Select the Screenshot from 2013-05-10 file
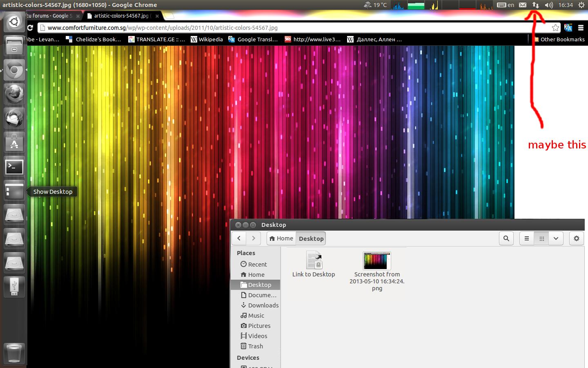The height and width of the screenshot is (368, 588). [377, 272]
